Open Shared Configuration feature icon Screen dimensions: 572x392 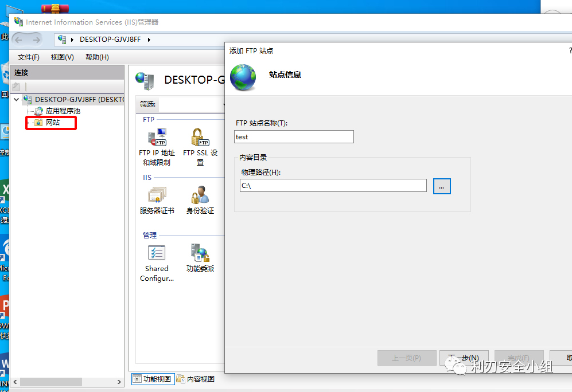(x=157, y=253)
